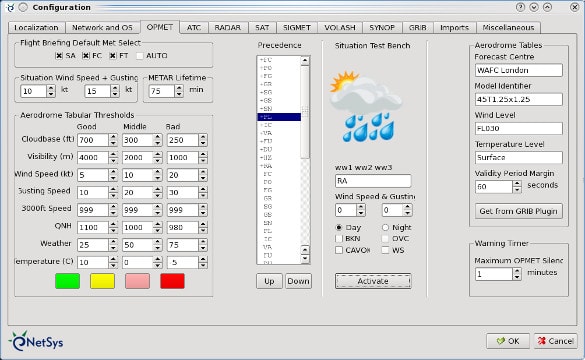585x360 pixels.
Task: Click the pink threshold color swatch
Action: tap(138, 281)
